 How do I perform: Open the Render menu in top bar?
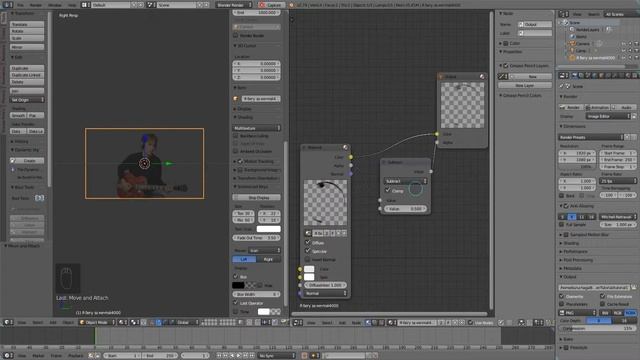tap(36, 5)
